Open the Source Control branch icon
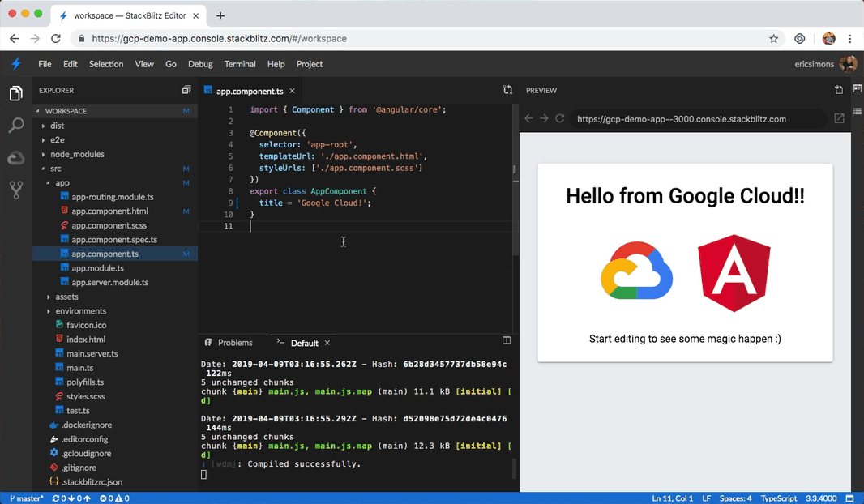Image resolution: width=864 pixels, height=504 pixels. click(15, 190)
